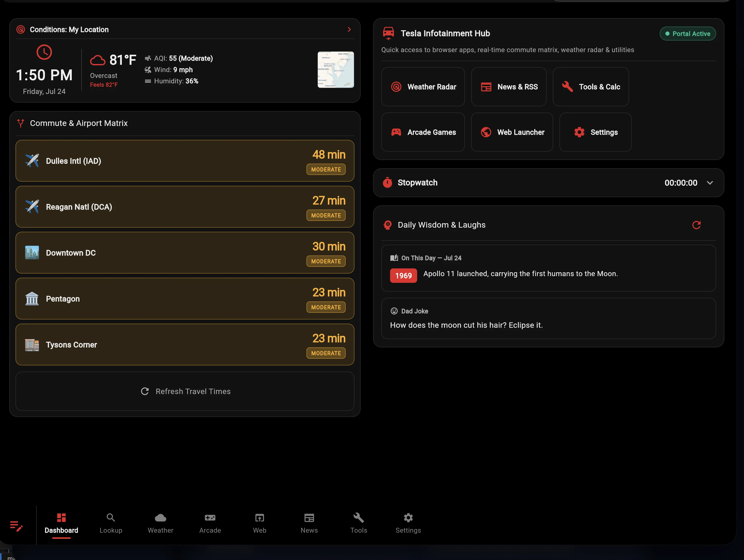The height and width of the screenshot is (560, 744).
Task: Click the building icon for Pentagon
Action: coord(32,299)
